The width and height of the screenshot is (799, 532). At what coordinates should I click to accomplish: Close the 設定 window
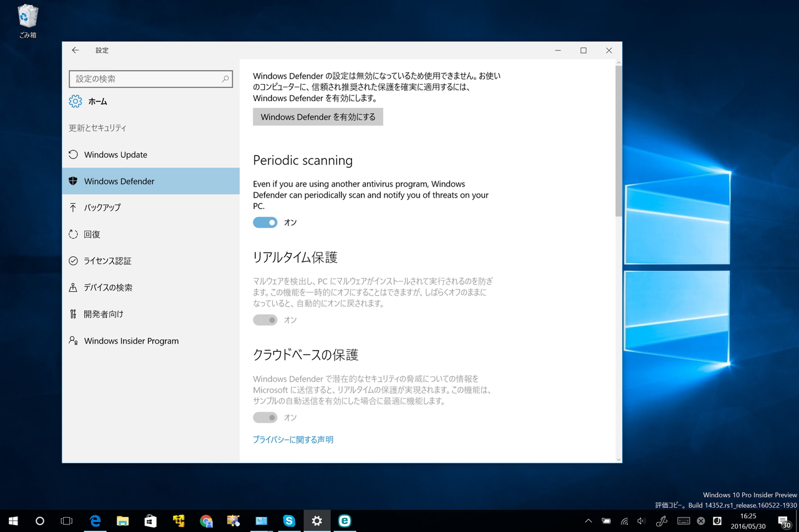pyautogui.click(x=609, y=51)
